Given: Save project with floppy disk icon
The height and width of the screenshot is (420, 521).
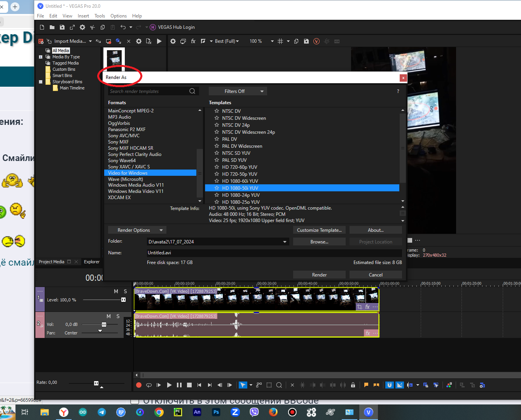Looking at the screenshot, I should [x=62, y=27].
